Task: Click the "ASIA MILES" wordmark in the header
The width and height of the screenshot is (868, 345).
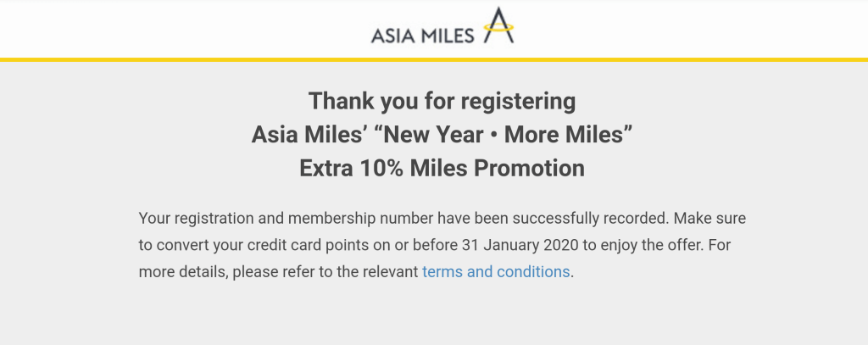Action: click(421, 35)
